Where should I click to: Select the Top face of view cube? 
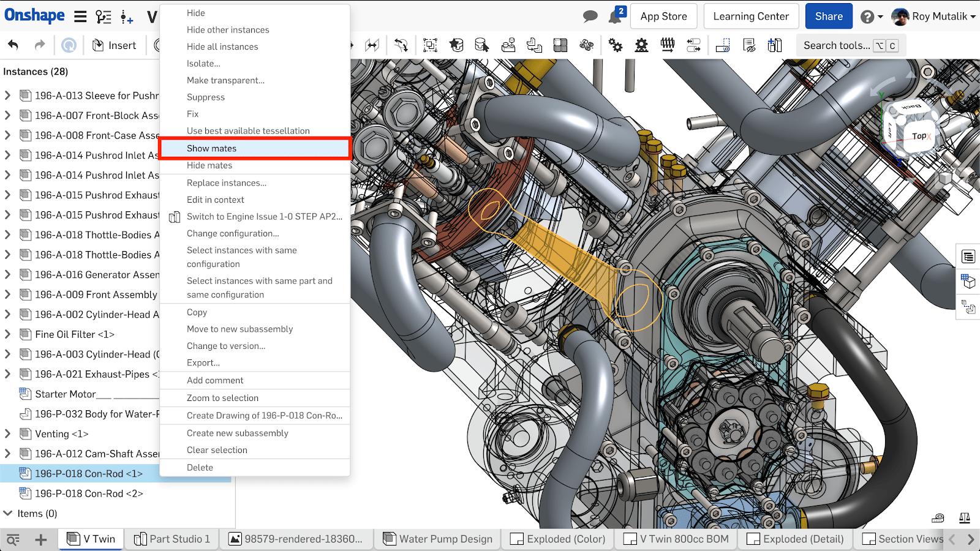(918, 136)
